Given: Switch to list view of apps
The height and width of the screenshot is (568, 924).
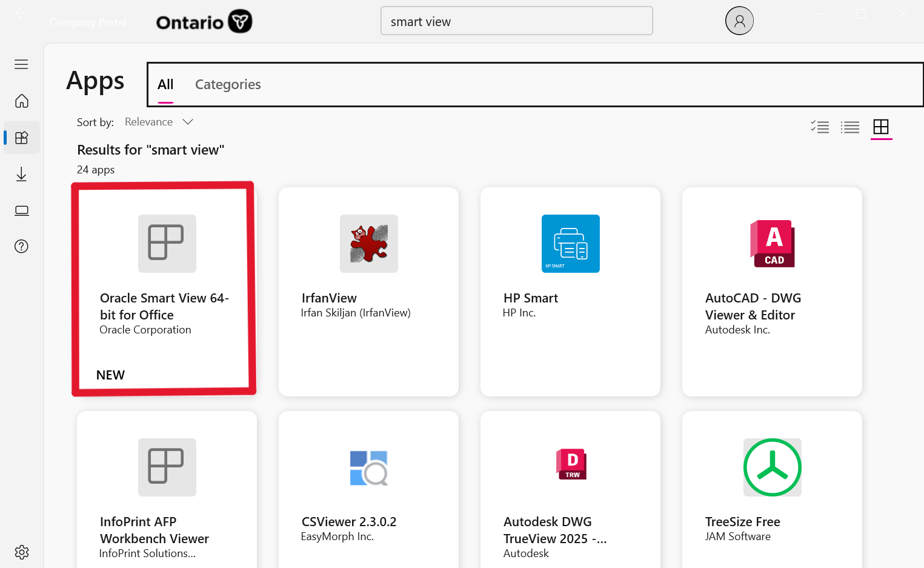Looking at the screenshot, I should [850, 127].
